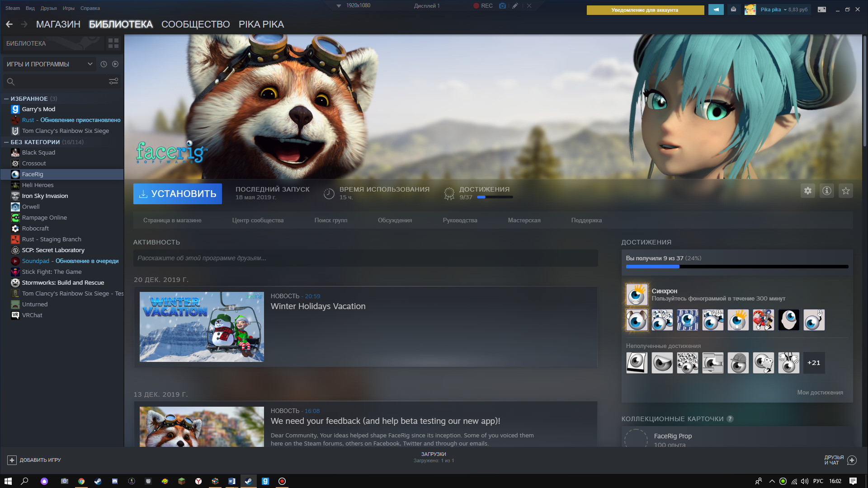Open Windows Start menu
The image size is (868, 488).
click(8, 481)
